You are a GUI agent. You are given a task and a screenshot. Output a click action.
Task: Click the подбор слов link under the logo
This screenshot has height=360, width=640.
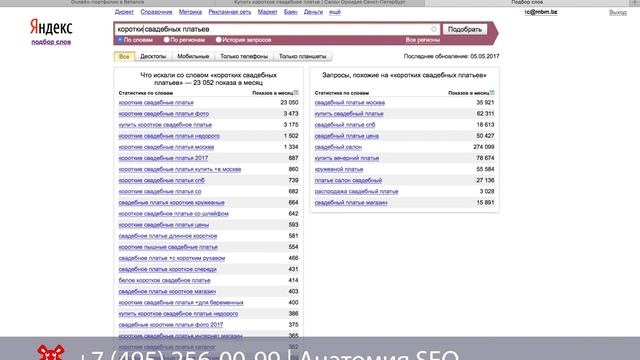point(51,42)
